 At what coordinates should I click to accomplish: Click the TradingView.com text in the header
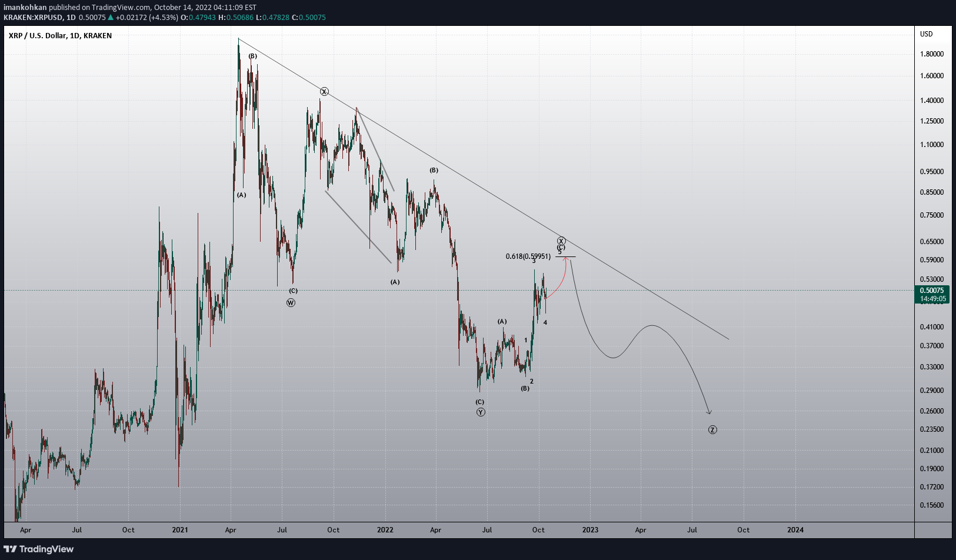click(x=121, y=8)
